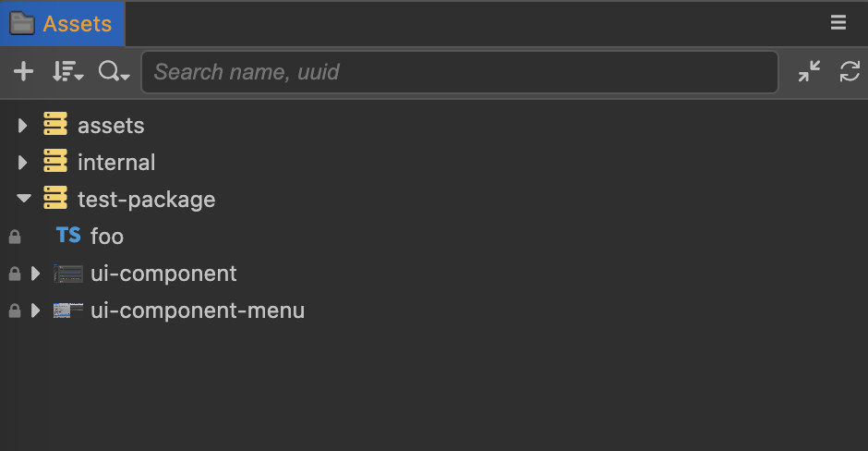Open the sort order dropdown
This screenshot has width=868, height=451.
(x=67, y=72)
